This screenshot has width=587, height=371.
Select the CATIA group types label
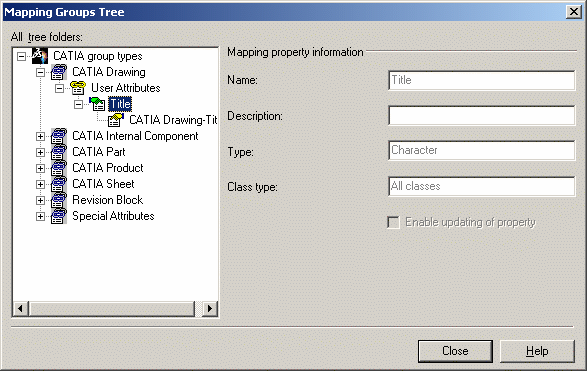tap(98, 56)
